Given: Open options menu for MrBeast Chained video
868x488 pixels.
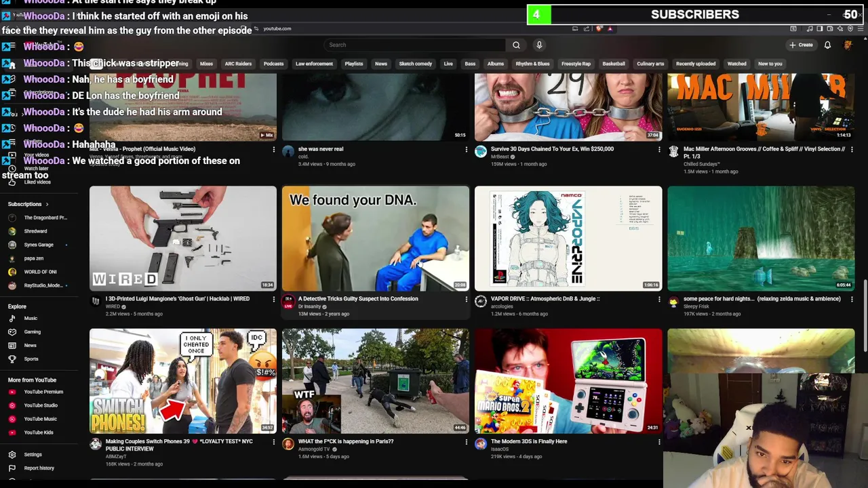Looking at the screenshot, I should tap(659, 149).
